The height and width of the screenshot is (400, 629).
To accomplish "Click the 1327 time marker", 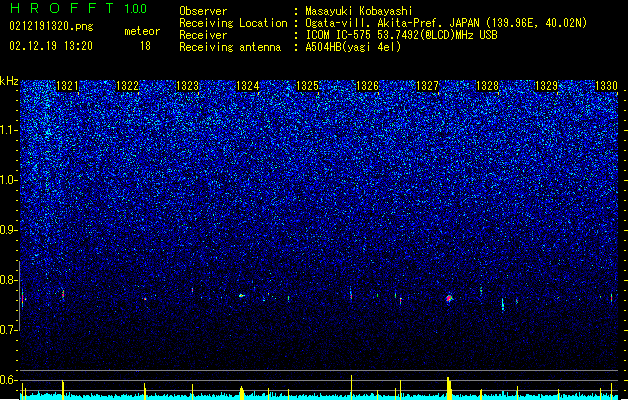I will (x=427, y=86).
